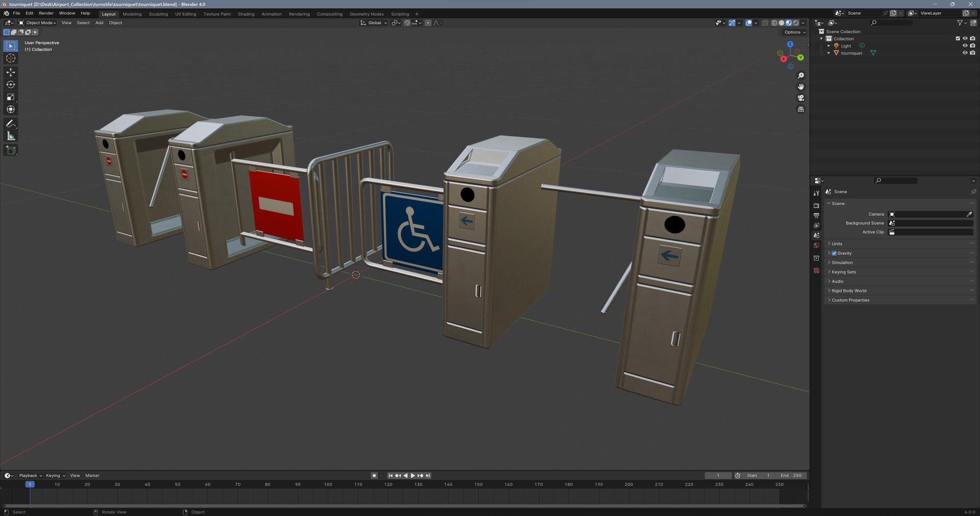The width and height of the screenshot is (980, 516).
Task: Toggle show gizmo button
Action: [x=732, y=23]
